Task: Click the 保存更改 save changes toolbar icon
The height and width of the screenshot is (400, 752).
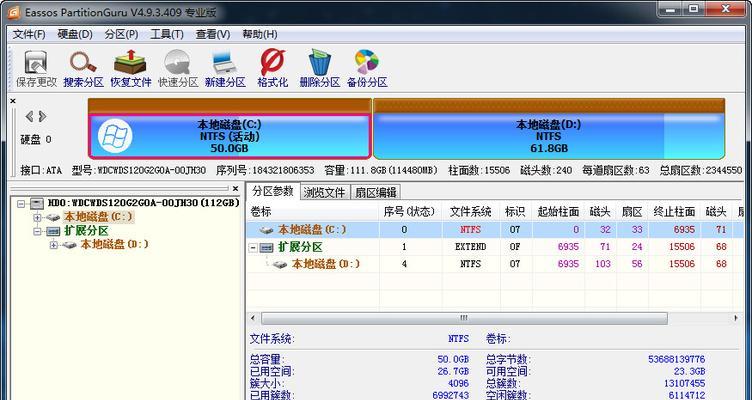Action: click(x=36, y=69)
